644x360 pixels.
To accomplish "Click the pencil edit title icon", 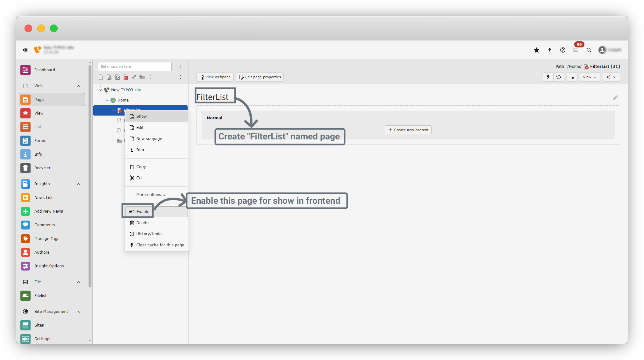I will [615, 98].
